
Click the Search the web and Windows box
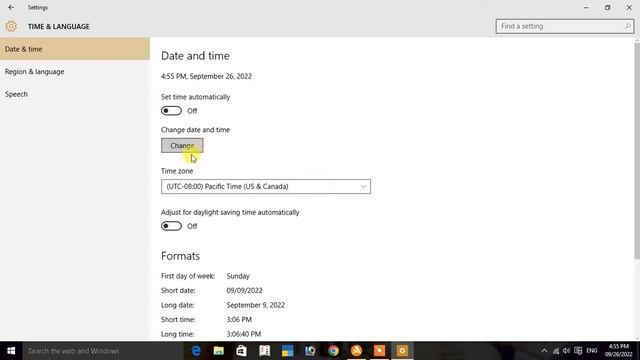click(x=102, y=351)
